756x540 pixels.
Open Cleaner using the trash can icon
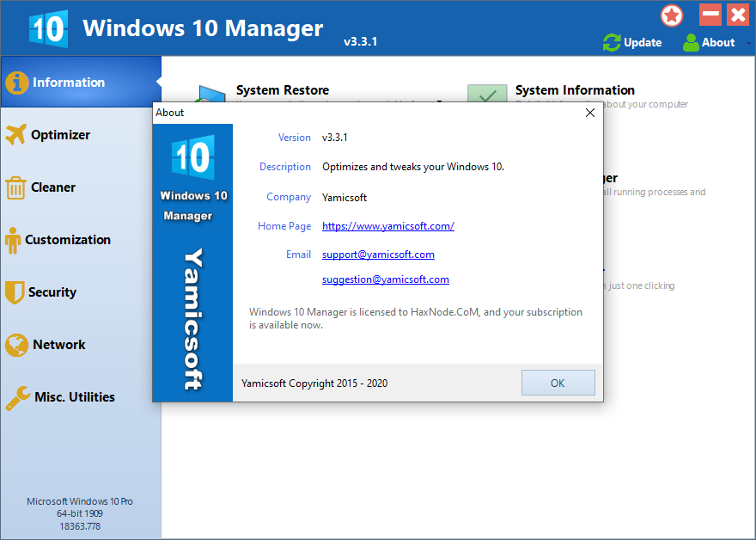[15, 187]
